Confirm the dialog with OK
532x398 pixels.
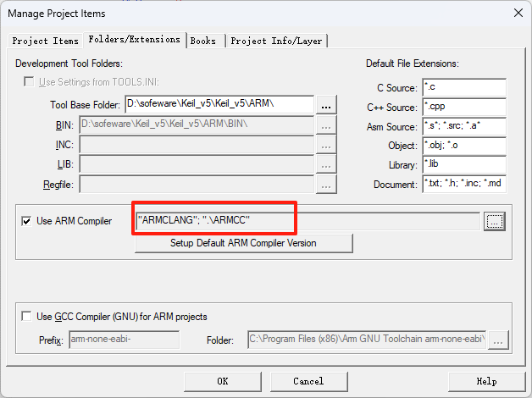223,381
